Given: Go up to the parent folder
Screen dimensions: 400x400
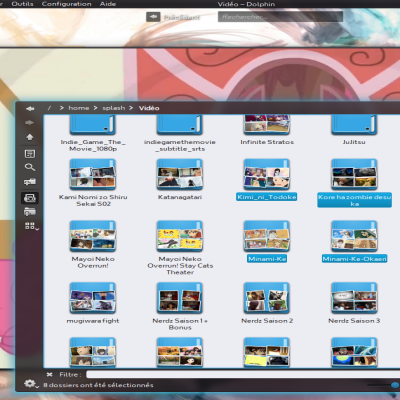Looking at the screenshot, I should pyautogui.click(x=30, y=137).
